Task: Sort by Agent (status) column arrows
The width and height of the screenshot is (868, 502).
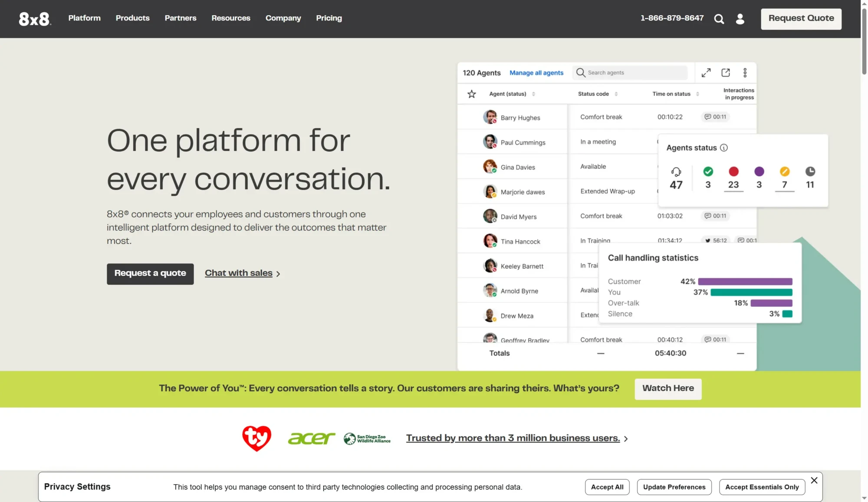Action: point(533,94)
